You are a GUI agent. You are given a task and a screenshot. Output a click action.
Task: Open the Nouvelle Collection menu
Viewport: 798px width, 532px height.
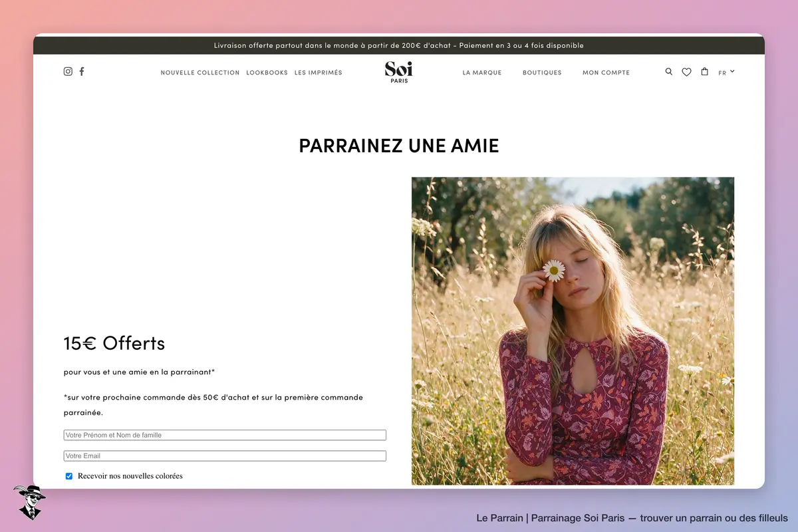coord(200,72)
